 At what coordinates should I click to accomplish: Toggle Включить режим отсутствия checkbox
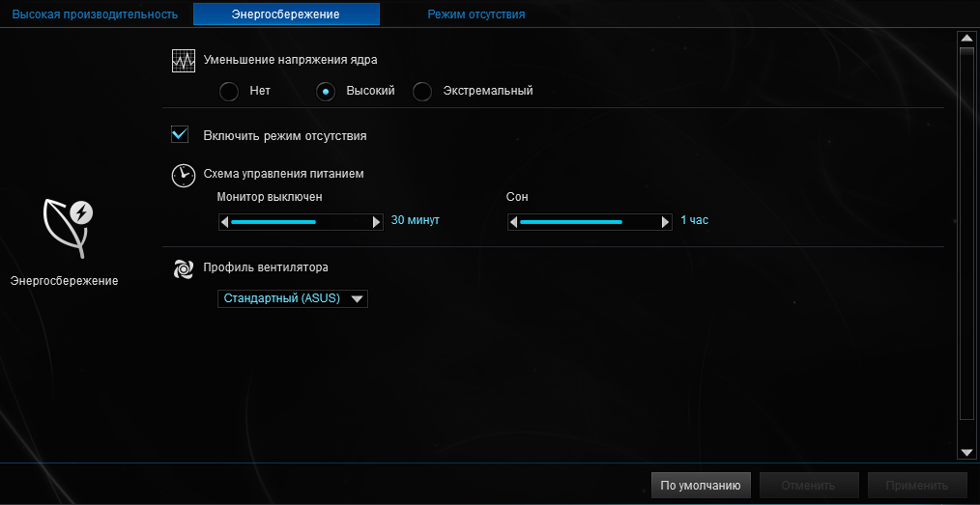(x=179, y=135)
